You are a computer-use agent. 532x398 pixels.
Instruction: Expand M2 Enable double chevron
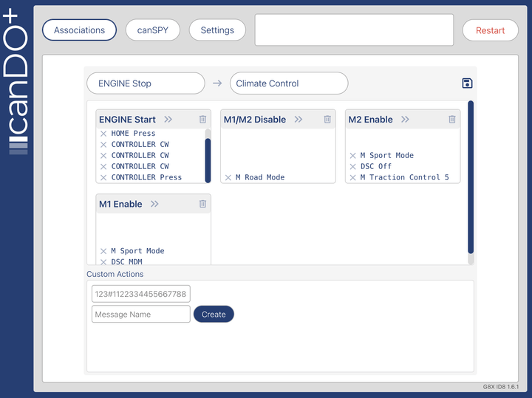tap(406, 120)
